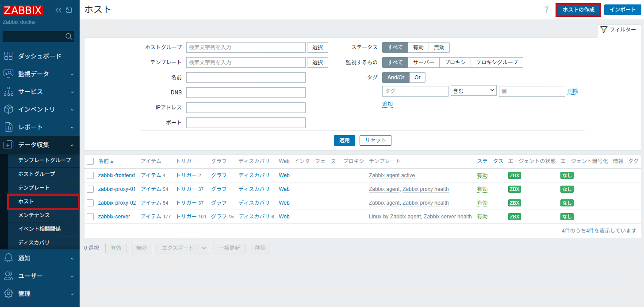This screenshot has height=307, width=644.
Task: Open the エクスポート dropdown arrow
Action: (x=204, y=248)
